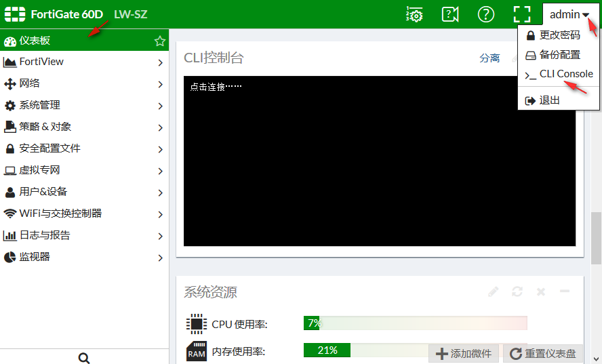Refresh the 系统资源 widget
602x364 pixels.
[517, 292]
